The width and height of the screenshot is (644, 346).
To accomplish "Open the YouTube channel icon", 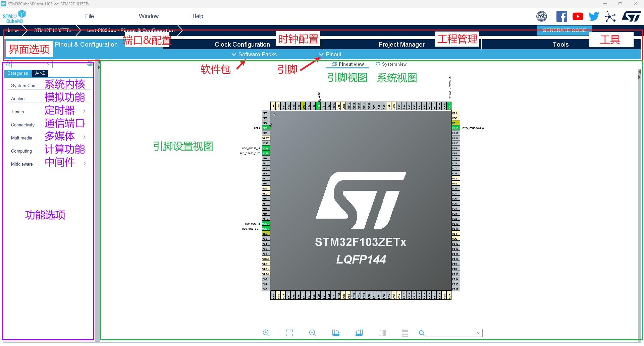I will tap(578, 16).
